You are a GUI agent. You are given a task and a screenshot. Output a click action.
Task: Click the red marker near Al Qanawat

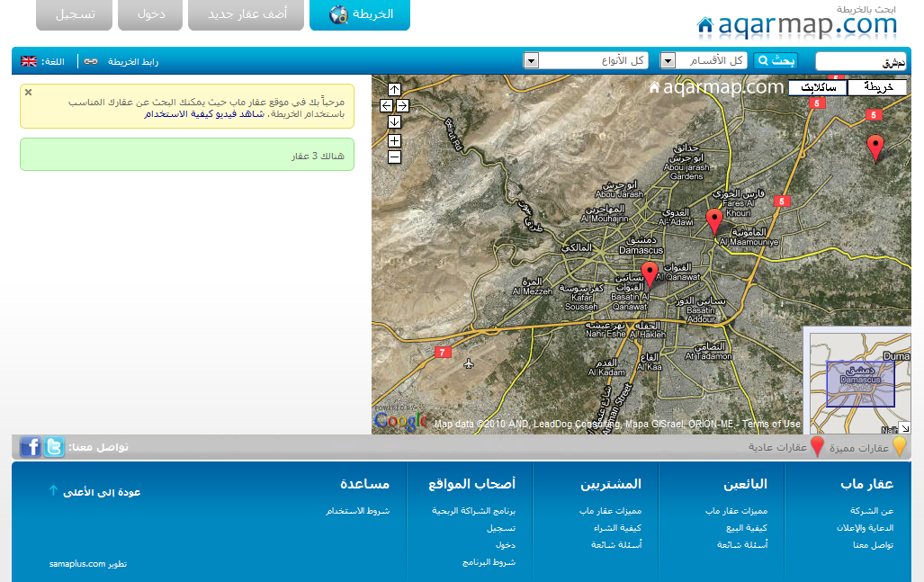(x=650, y=275)
